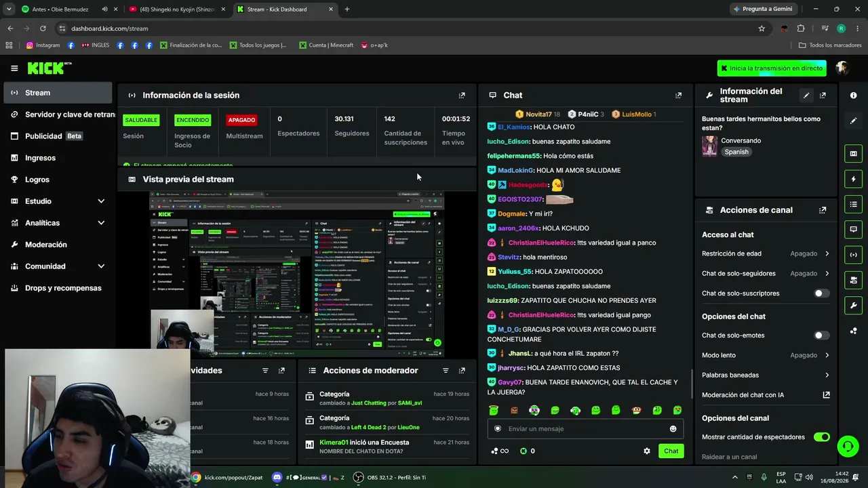Image resolution: width=868 pixels, height=488 pixels.
Task: Open the emoji picker in the message box
Action: [x=673, y=428]
